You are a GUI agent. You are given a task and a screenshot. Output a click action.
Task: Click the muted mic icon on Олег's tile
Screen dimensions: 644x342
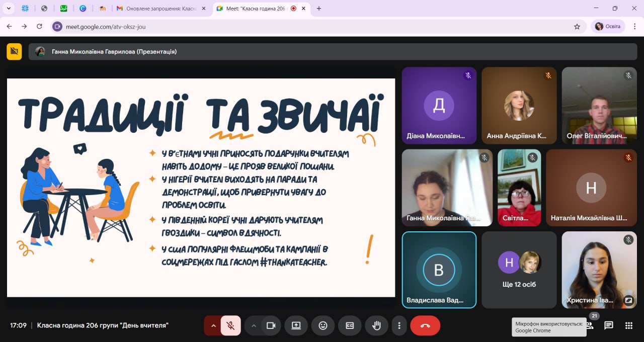pos(628,75)
